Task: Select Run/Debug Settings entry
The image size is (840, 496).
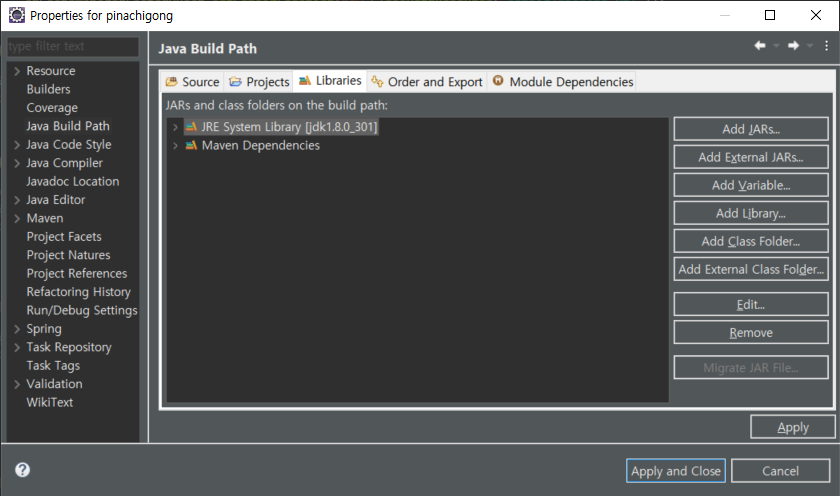Action: (x=82, y=311)
